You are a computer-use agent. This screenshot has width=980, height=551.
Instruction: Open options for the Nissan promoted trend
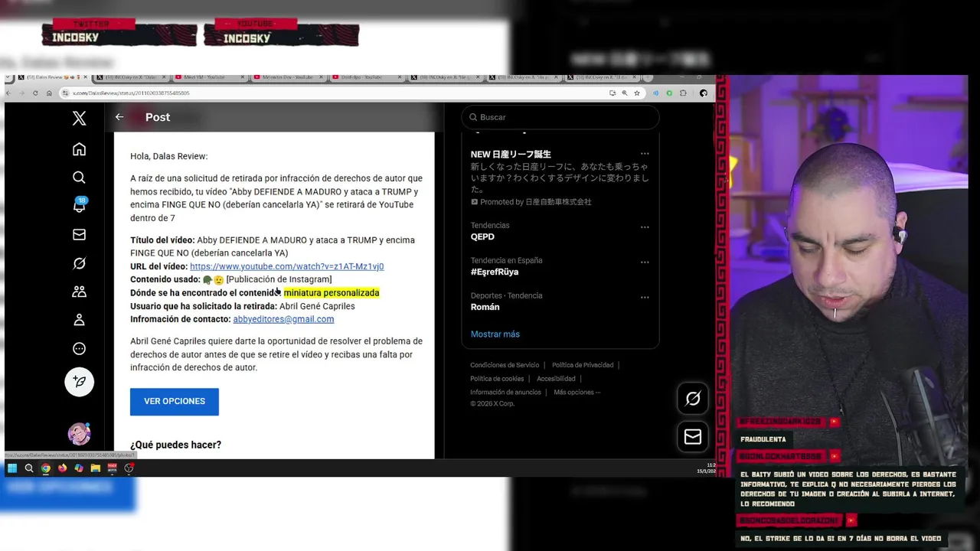645,154
